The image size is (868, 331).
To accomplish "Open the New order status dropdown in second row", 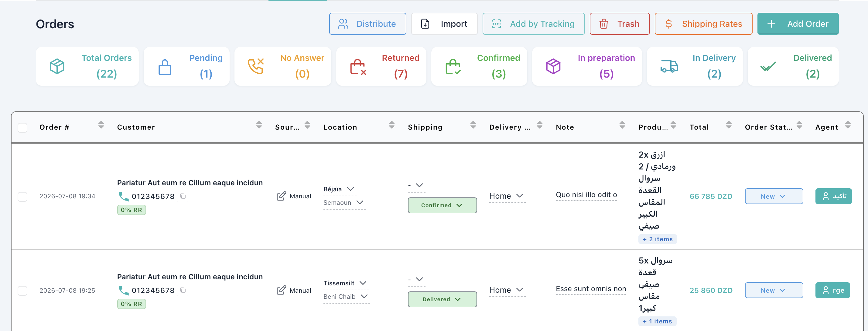I will tap(774, 290).
